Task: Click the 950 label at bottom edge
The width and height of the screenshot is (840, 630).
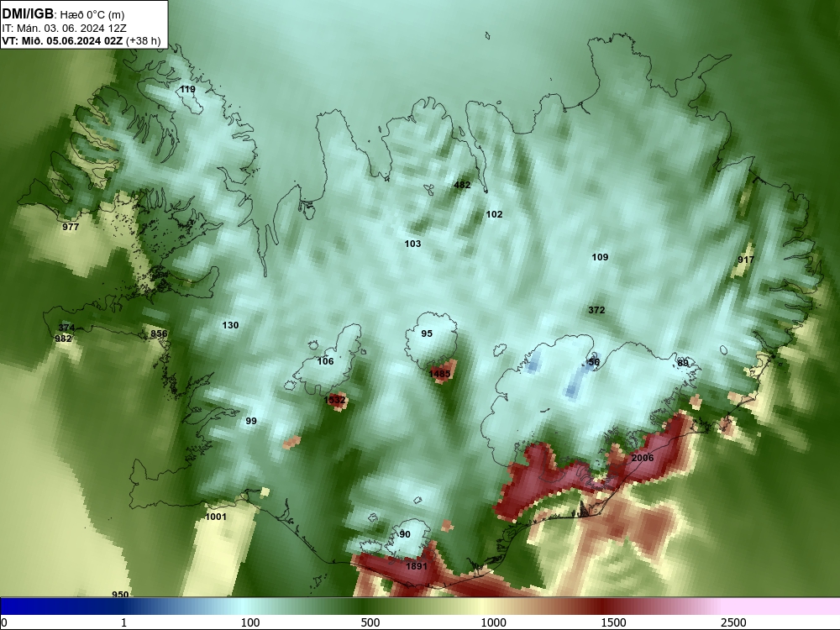Action: point(120,594)
